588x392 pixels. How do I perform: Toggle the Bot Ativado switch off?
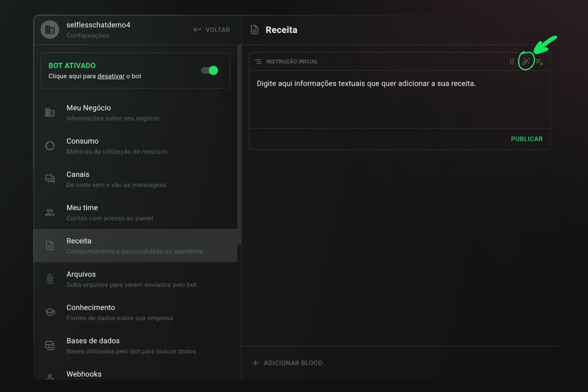[x=209, y=70]
